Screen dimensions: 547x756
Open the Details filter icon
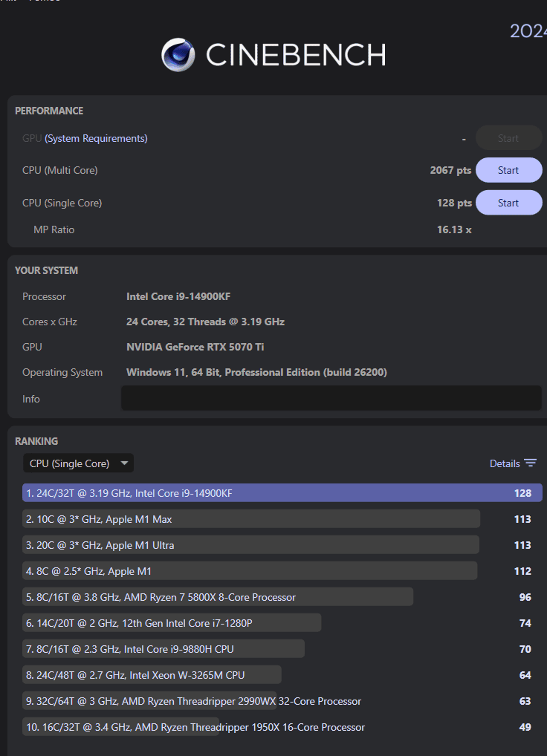pos(530,463)
